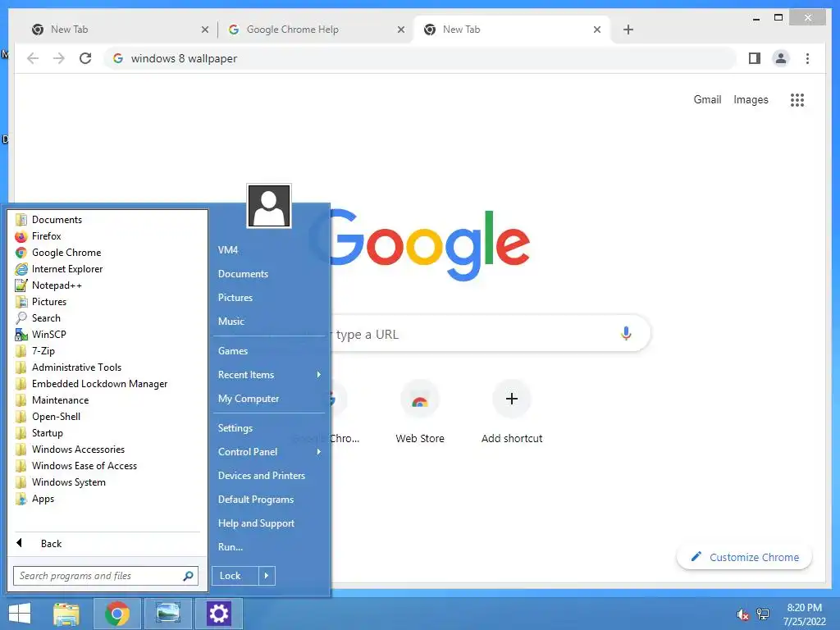Click the Chrome back arrow
Image resolution: width=840 pixels, height=630 pixels.
click(33, 58)
